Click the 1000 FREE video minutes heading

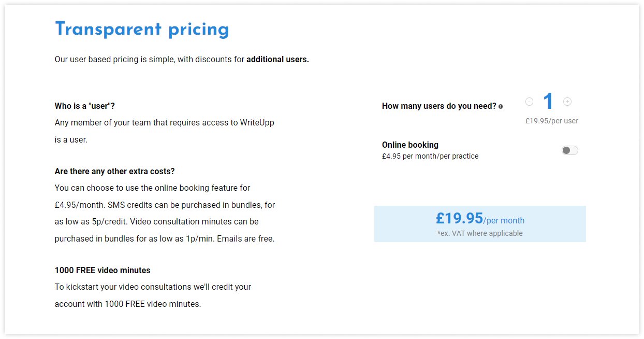pos(102,270)
